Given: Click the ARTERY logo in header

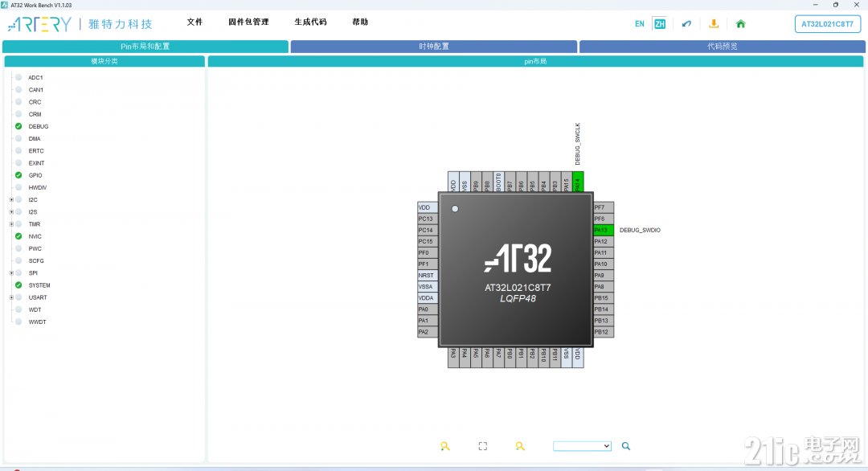Looking at the screenshot, I should [40, 24].
